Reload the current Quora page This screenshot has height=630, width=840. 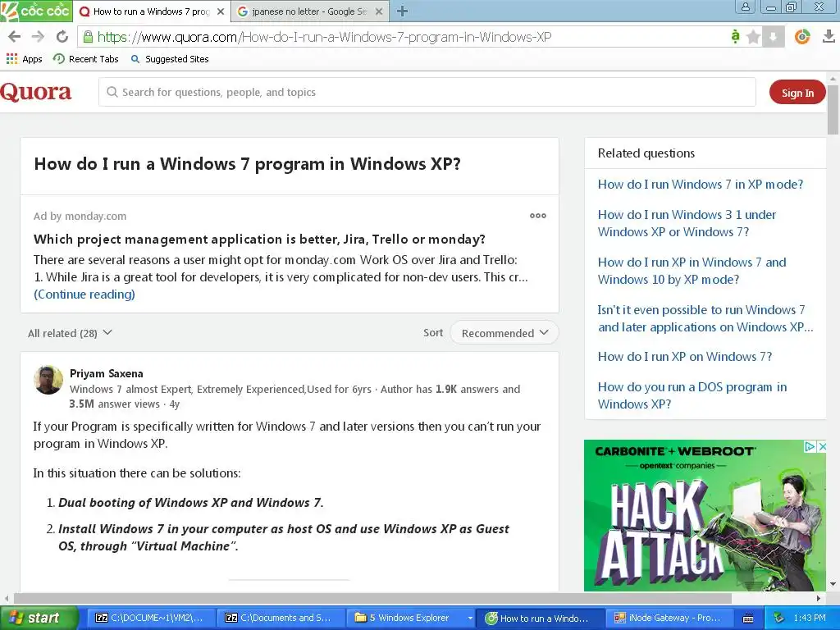(x=62, y=36)
